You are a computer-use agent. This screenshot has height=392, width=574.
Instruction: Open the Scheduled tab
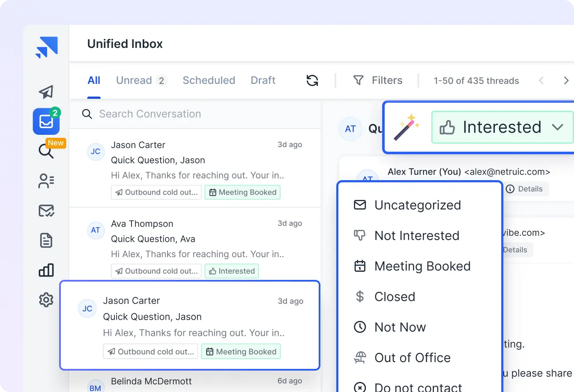209,80
